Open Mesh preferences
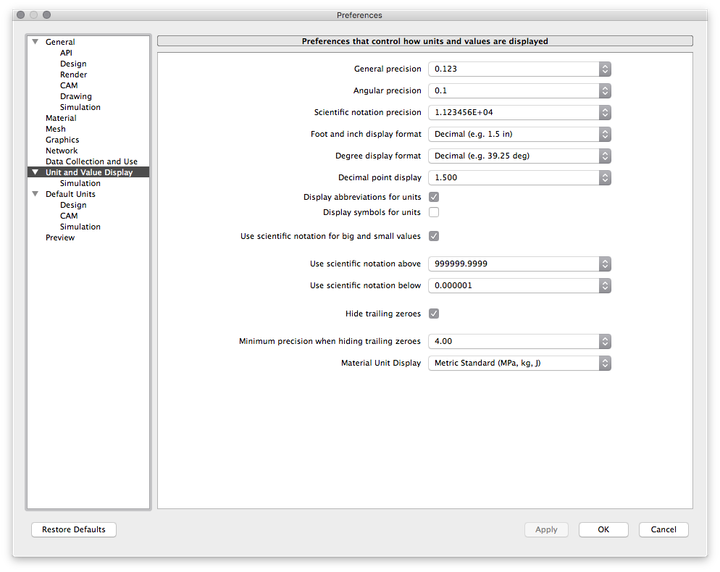This screenshot has width=720, height=572. [56, 129]
